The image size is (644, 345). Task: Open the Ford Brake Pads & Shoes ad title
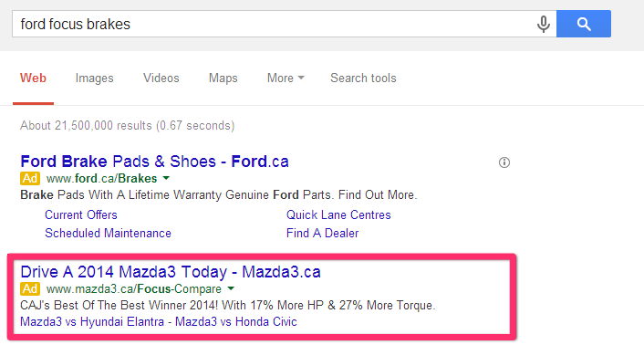tap(154, 162)
